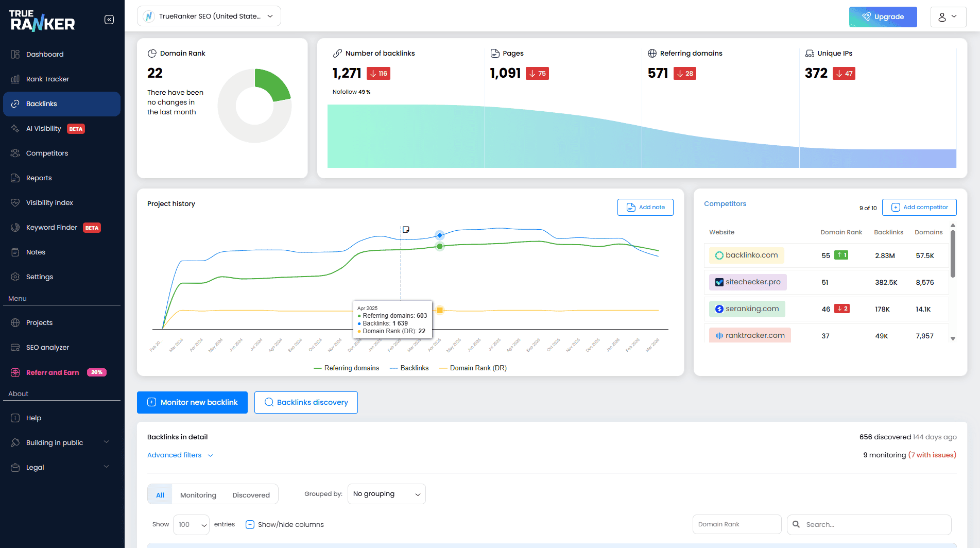Click the Help icon in the sidebar

[15, 418]
